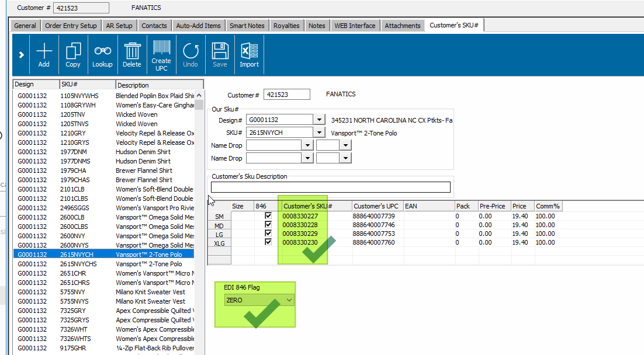Click the Import Excel icon
The image size is (644, 355).
[x=250, y=54]
